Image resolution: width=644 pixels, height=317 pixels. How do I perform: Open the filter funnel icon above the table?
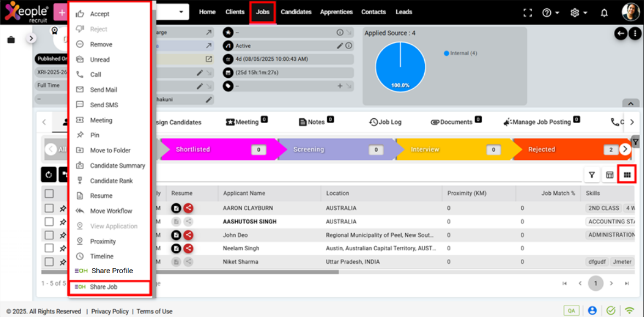[x=592, y=175]
